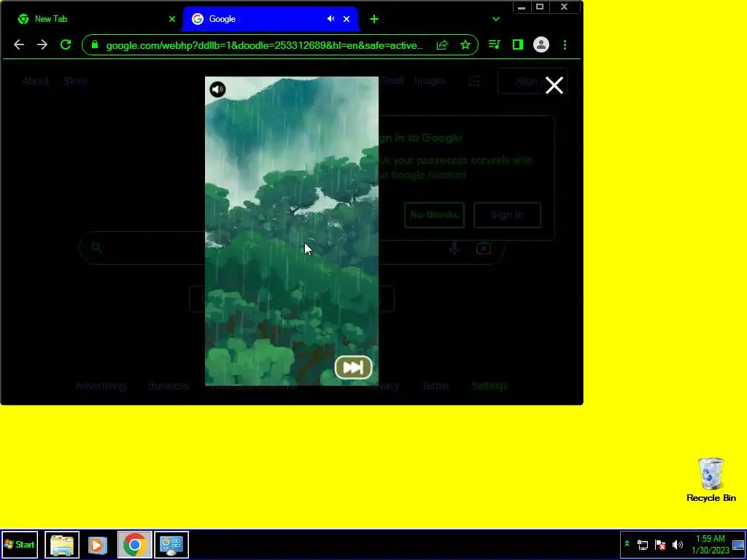Open the Windows Start menu
The height and width of the screenshot is (560, 747).
tap(20, 545)
